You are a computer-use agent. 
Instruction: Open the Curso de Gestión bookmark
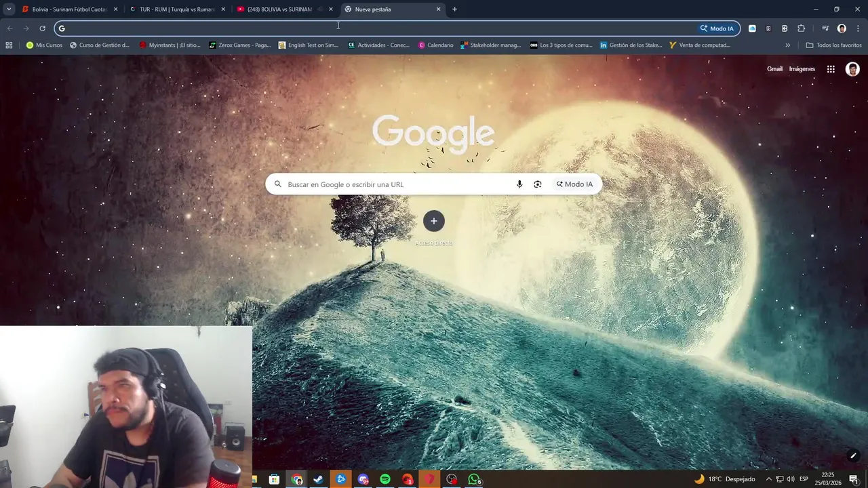pyautogui.click(x=100, y=45)
